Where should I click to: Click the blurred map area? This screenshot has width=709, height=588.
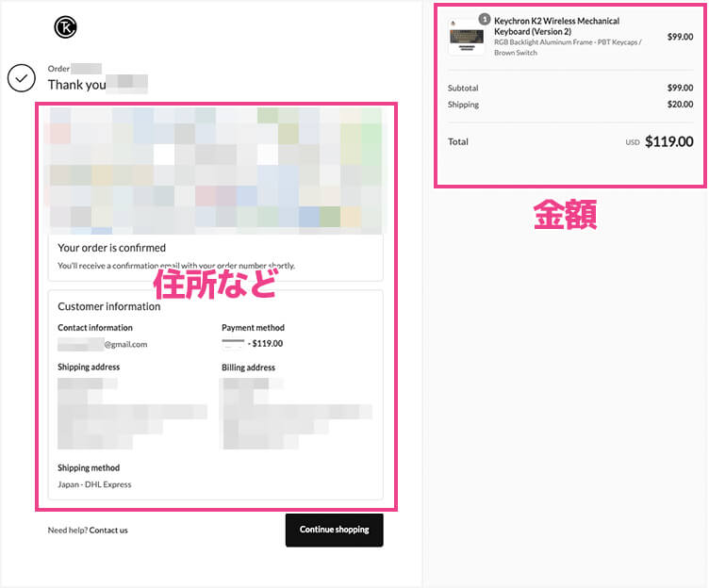click(215, 170)
